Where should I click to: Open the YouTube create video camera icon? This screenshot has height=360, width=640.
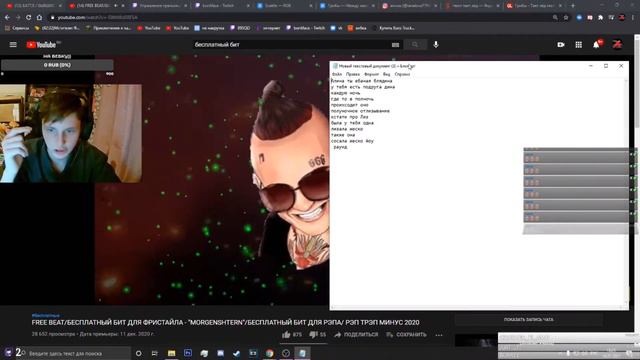coord(561,44)
